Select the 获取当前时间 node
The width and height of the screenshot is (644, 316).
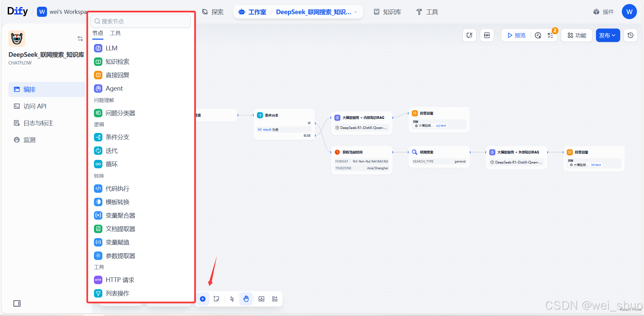[x=362, y=160]
